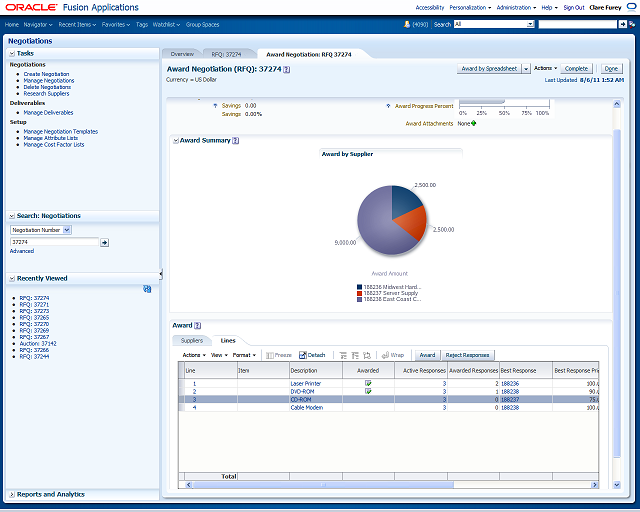Open table Actions menu in Lines
Image resolution: width=640 pixels, height=512 pixels.
coord(194,355)
